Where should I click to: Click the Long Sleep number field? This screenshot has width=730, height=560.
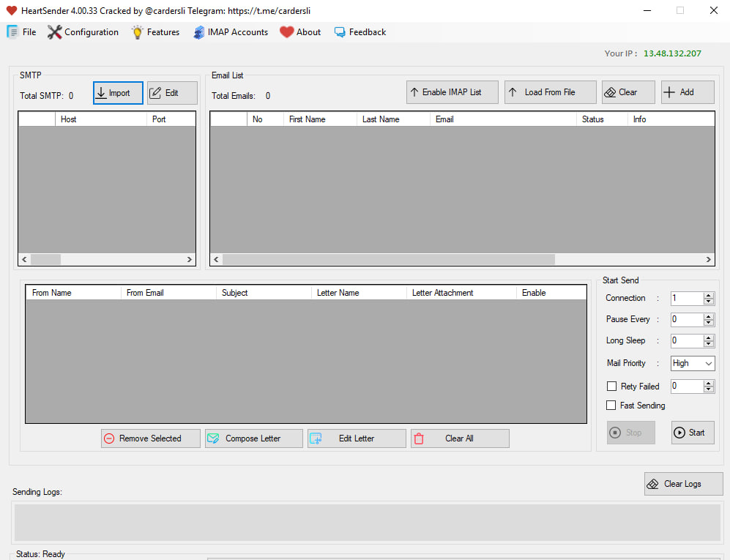pos(686,340)
